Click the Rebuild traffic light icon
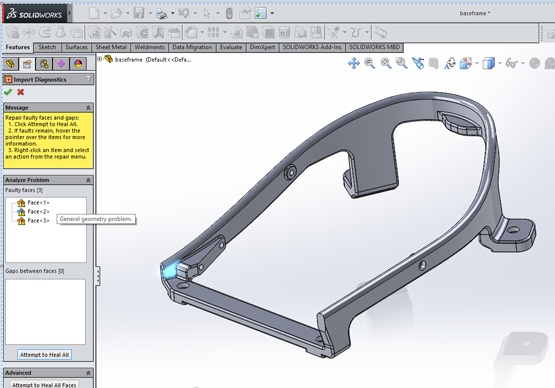The height and width of the screenshot is (388, 555). 229,14
